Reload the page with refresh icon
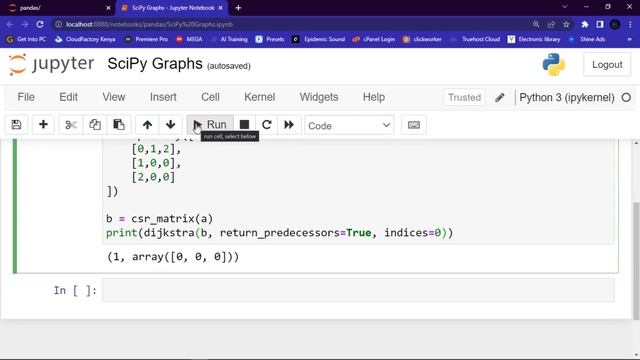Viewport: 640px width, 360px height. [40, 24]
